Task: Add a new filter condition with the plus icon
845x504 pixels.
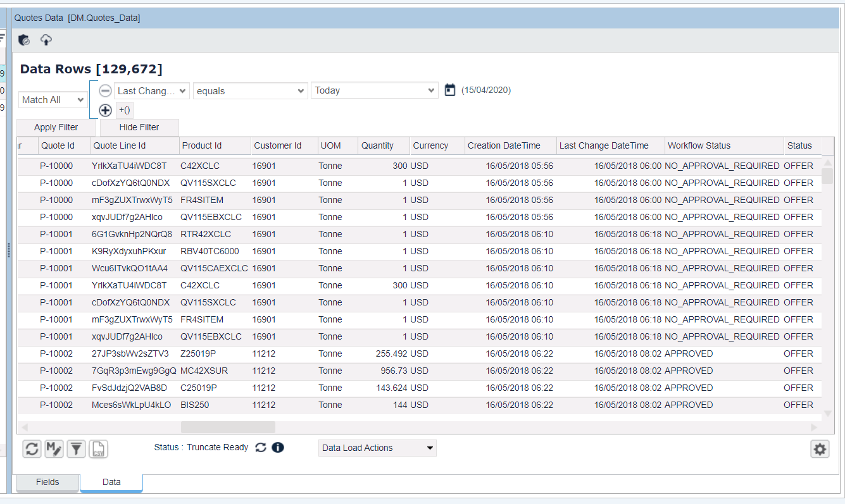Action: pyautogui.click(x=106, y=110)
